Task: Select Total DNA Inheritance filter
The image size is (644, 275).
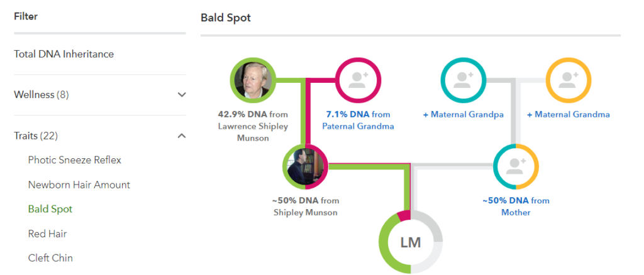Action: coord(64,54)
